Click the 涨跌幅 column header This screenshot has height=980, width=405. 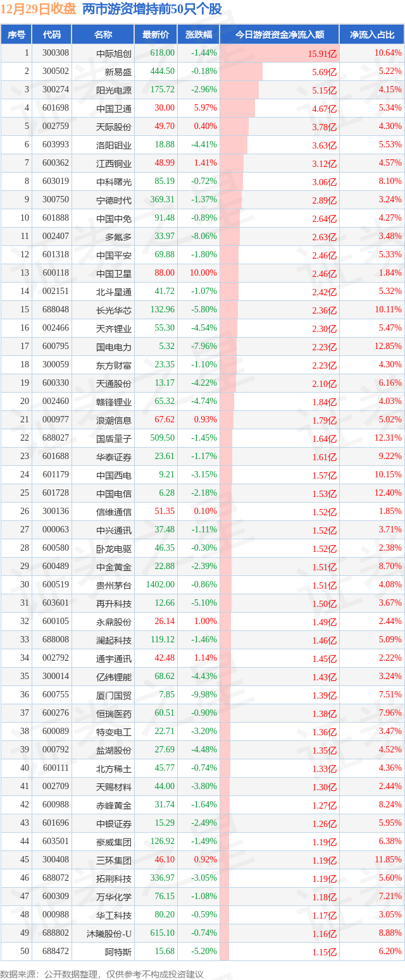(197, 34)
